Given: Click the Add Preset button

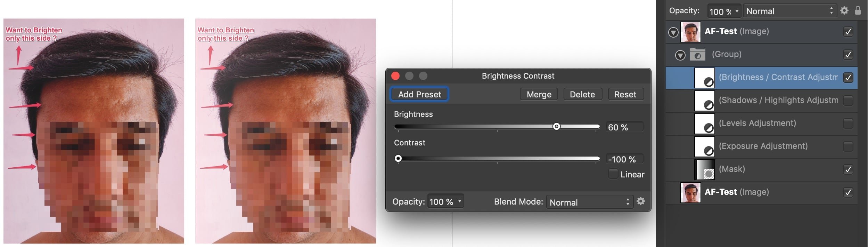Looking at the screenshot, I should (419, 94).
